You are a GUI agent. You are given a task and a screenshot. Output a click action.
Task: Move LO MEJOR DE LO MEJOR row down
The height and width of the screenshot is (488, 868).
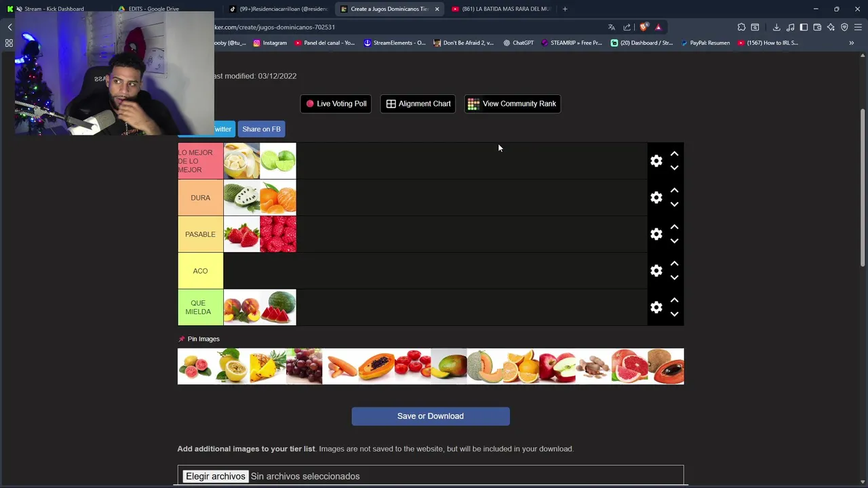674,168
